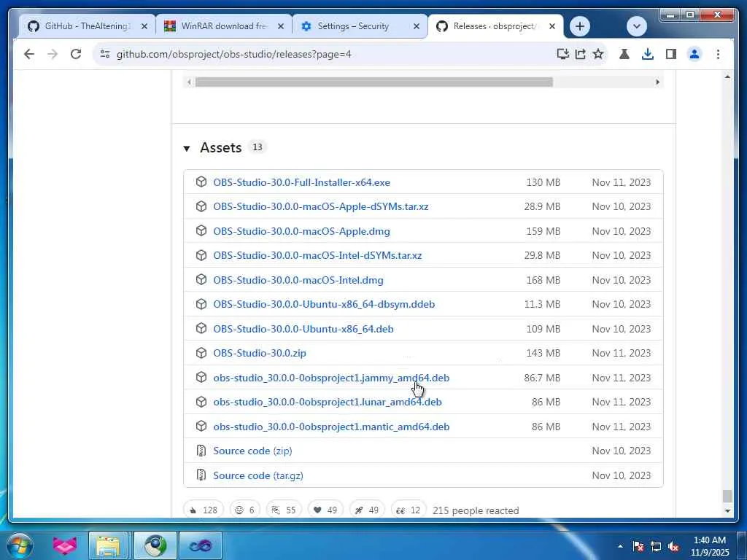Click the muted volume tray icon

[673, 547]
